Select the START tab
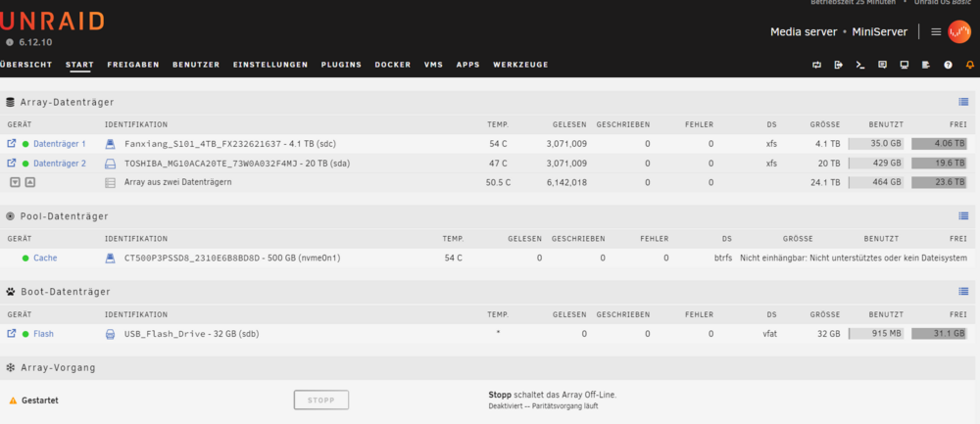This screenshot has height=424, width=980. pyautogui.click(x=79, y=65)
